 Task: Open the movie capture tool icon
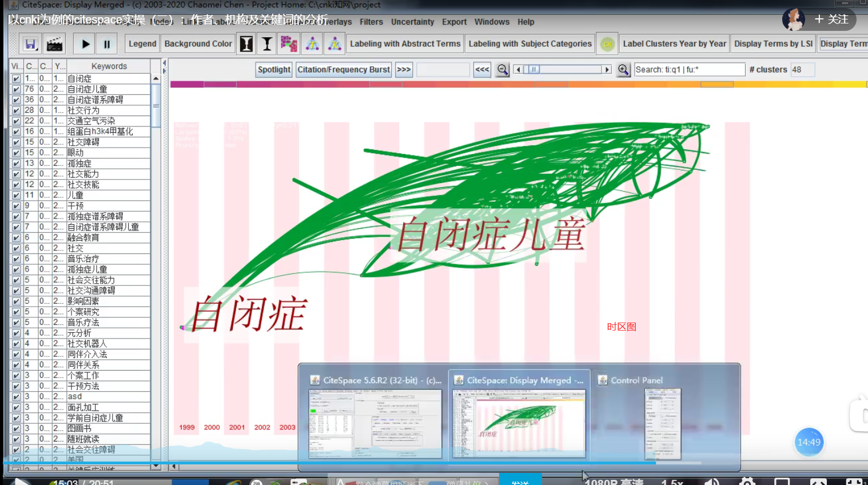pyautogui.click(x=54, y=44)
